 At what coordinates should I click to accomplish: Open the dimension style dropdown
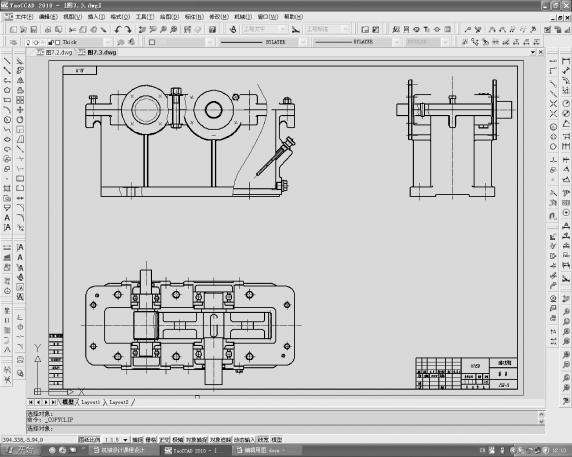[346, 29]
